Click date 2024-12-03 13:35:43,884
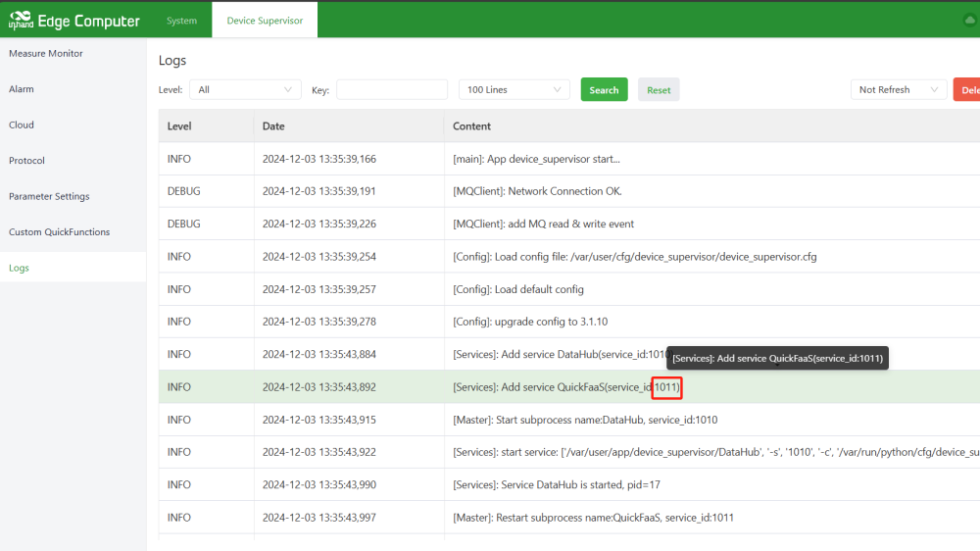Screen dimensions: 980x551 (x=319, y=354)
